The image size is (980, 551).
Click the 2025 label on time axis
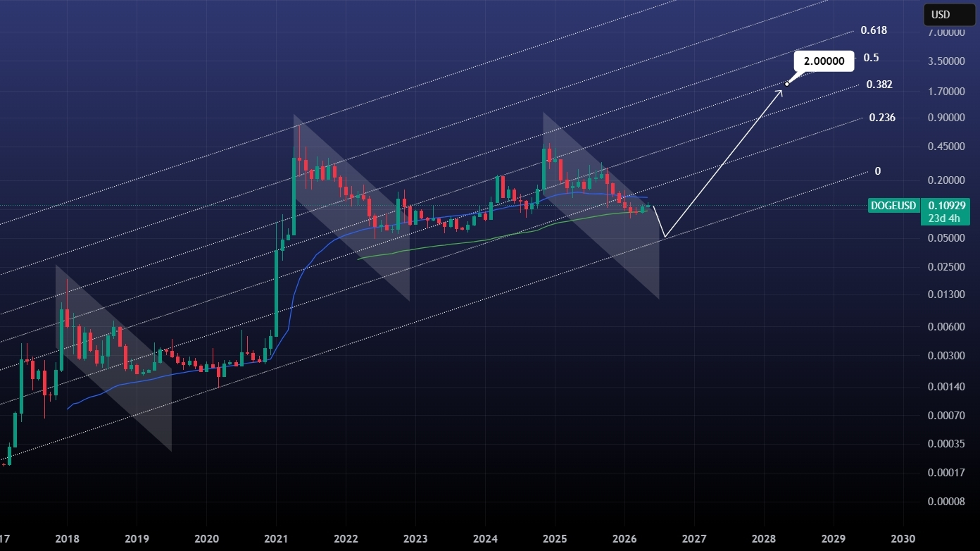[x=555, y=538]
